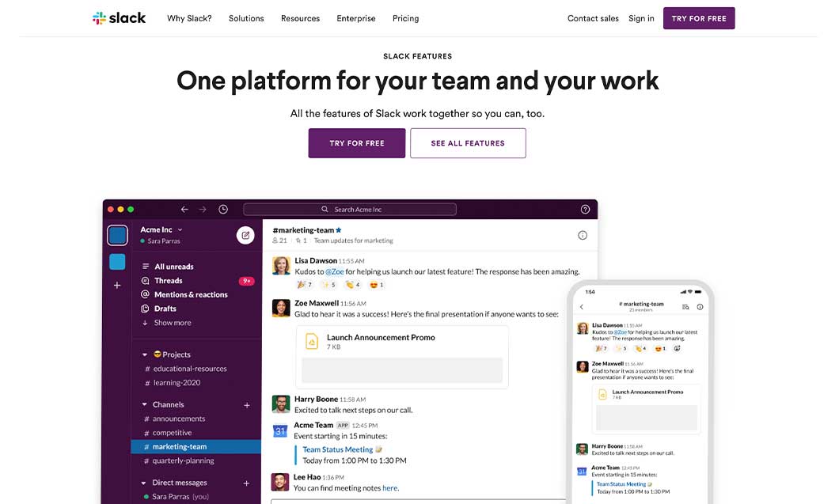Click the pinned items count in channel header
This screenshot has height=504, width=839.
pos(302,241)
